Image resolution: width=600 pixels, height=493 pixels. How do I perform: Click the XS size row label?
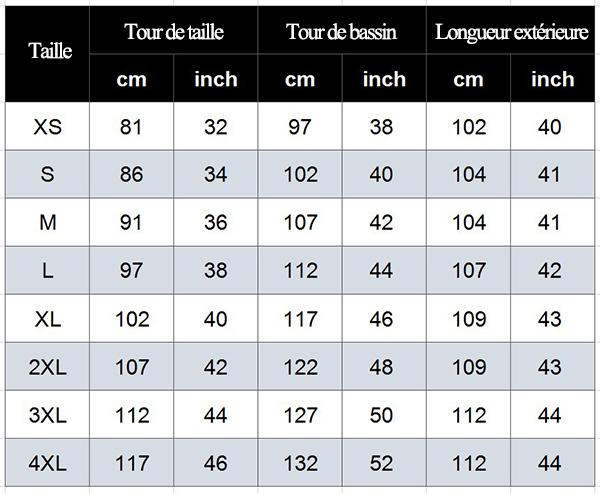(47, 126)
